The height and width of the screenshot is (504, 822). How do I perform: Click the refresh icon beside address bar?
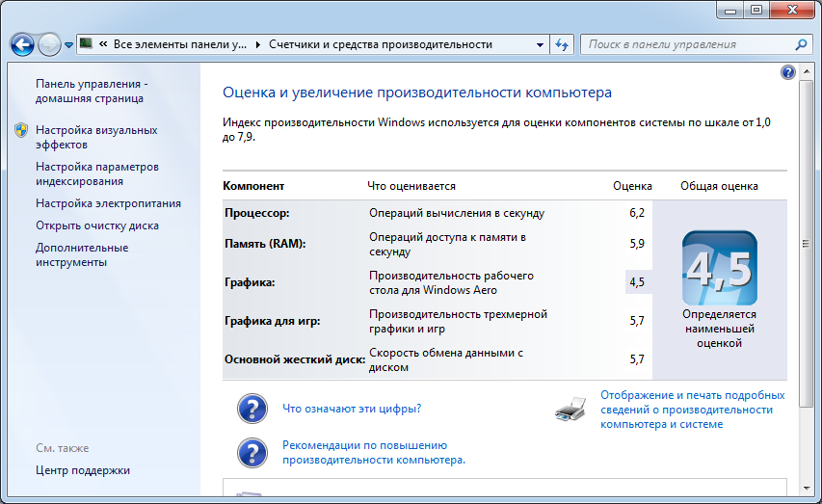click(x=563, y=44)
